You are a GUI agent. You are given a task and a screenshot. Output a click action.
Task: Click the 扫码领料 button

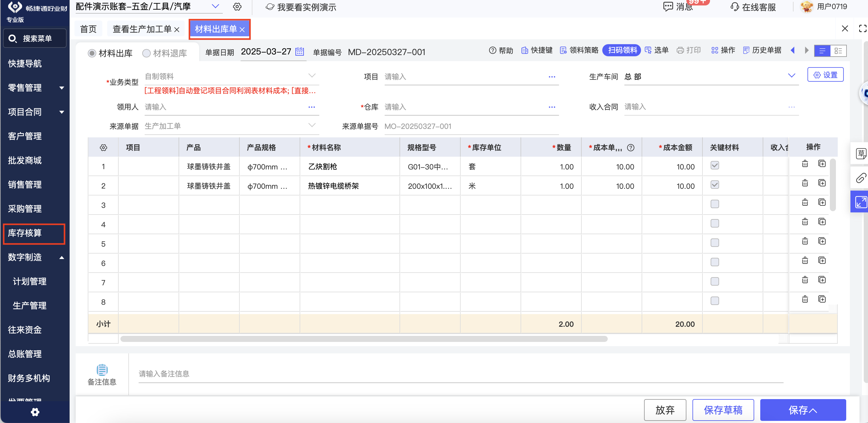pyautogui.click(x=622, y=51)
